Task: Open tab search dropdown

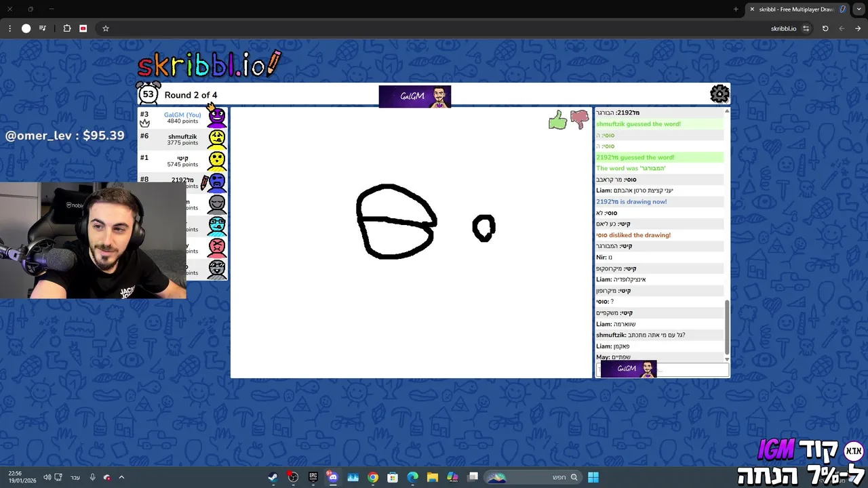Action: coord(858,9)
